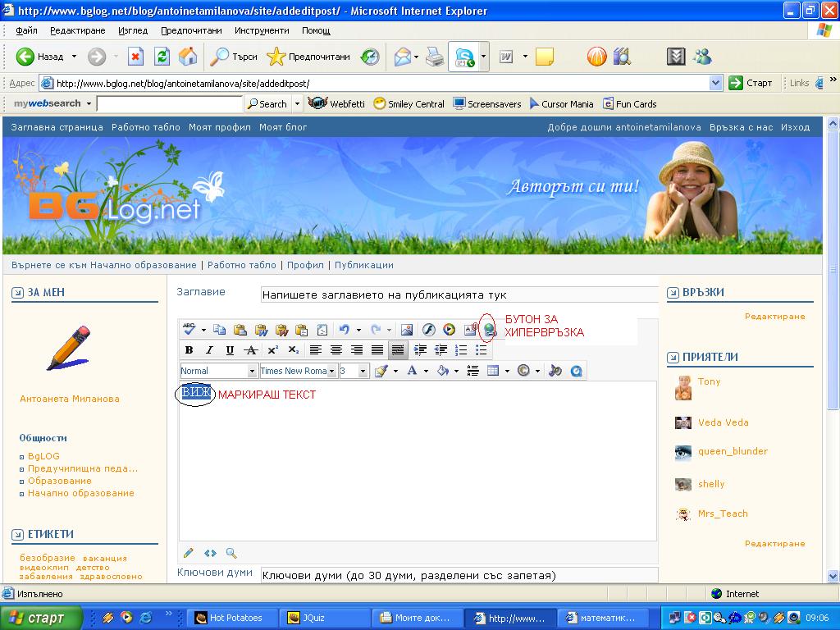
Task: Click the Моят блог link
Action: coord(283,127)
